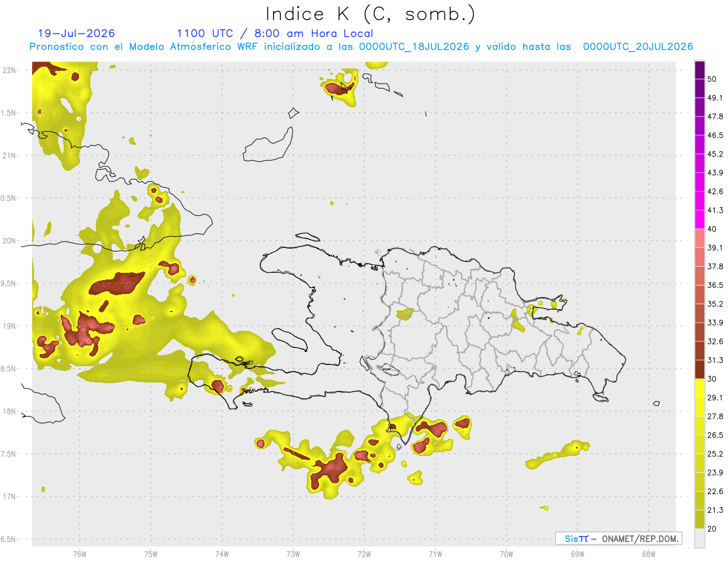Click the "76W" longitude label
This screenshot has width=728, height=562.
[79, 553]
